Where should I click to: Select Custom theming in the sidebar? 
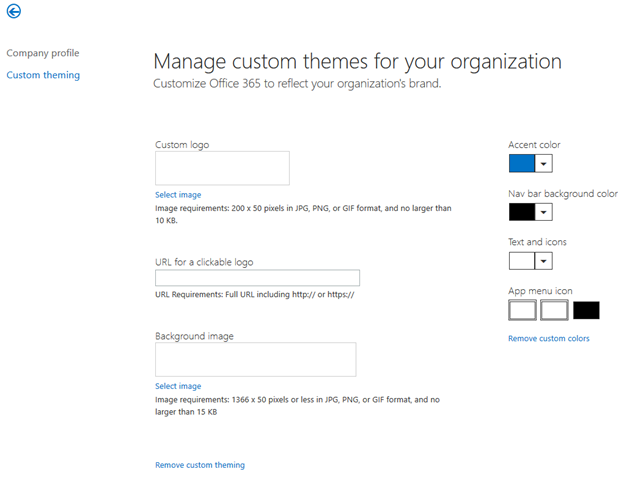pyautogui.click(x=43, y=75)
